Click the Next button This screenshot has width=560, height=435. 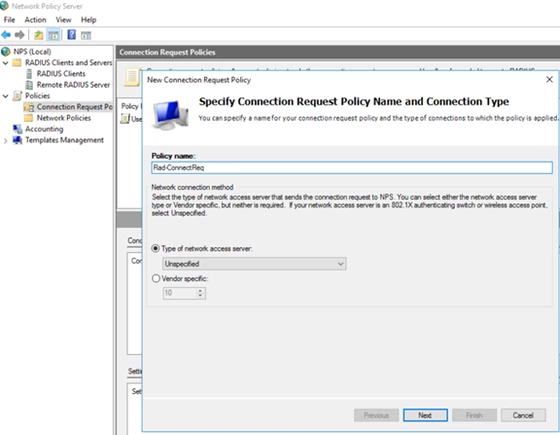point(425,415)
